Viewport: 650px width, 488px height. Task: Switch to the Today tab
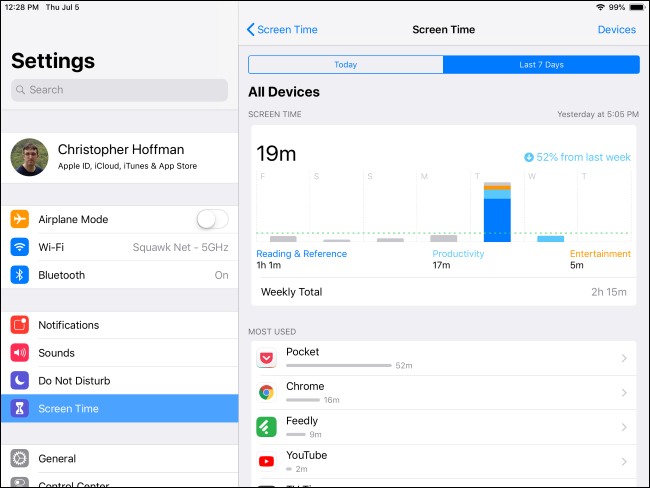(x=346, y=65)
